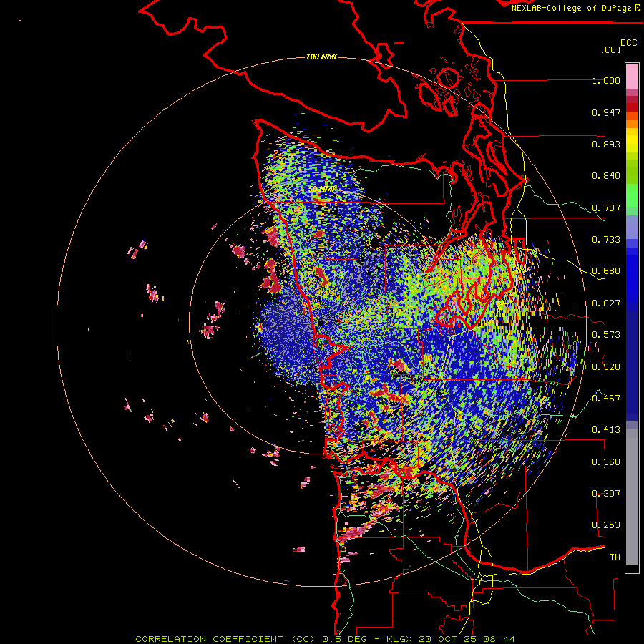Viewport: 644px width, 644px height.
Task: Click the [CC] label above the color bar
Action: (610, 49)
